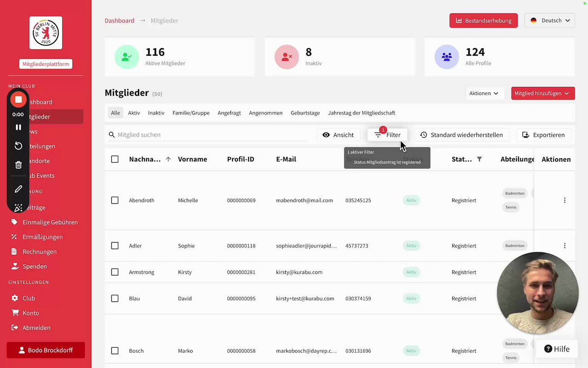This screenshot has width=588, height=368.
Task: Open Spenden hand icon
Action: (15, 266)
